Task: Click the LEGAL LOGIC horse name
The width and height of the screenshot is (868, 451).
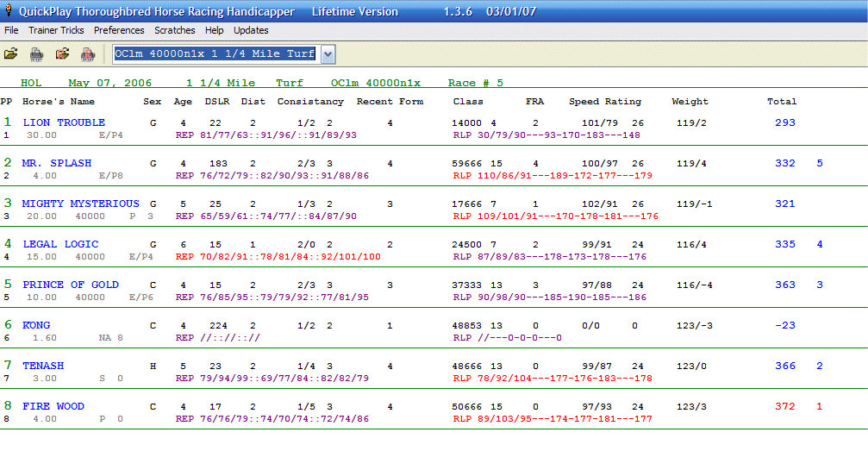Action: [60, 244]
